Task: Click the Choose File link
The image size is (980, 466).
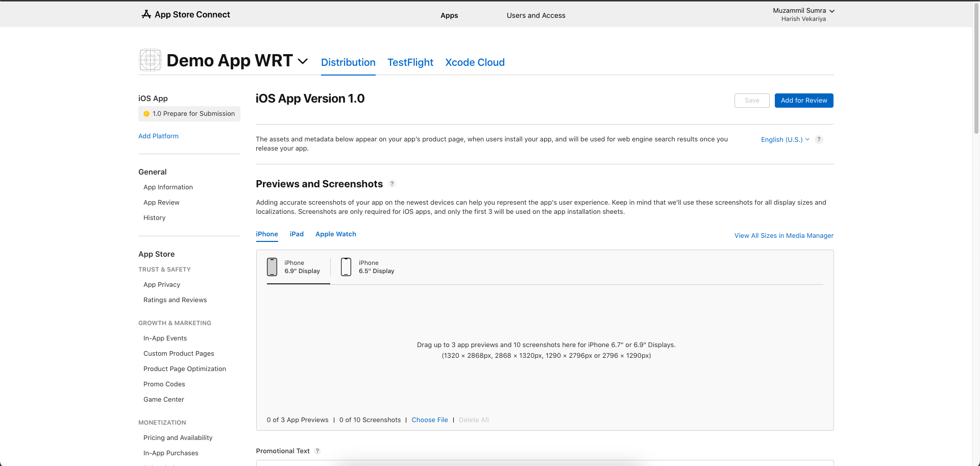Action: [x=430, y=420]
